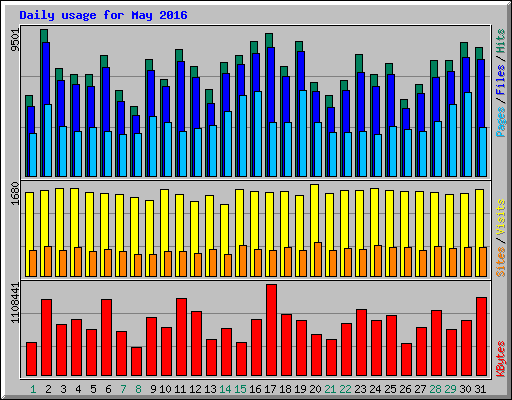Click the red KBytes bar for day 8
The image size is (512, 400).
[136, 362]
